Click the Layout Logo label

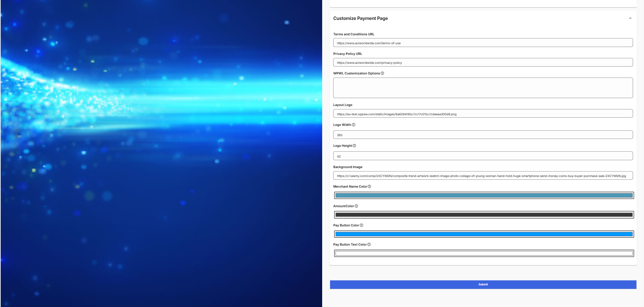[343, 105]
